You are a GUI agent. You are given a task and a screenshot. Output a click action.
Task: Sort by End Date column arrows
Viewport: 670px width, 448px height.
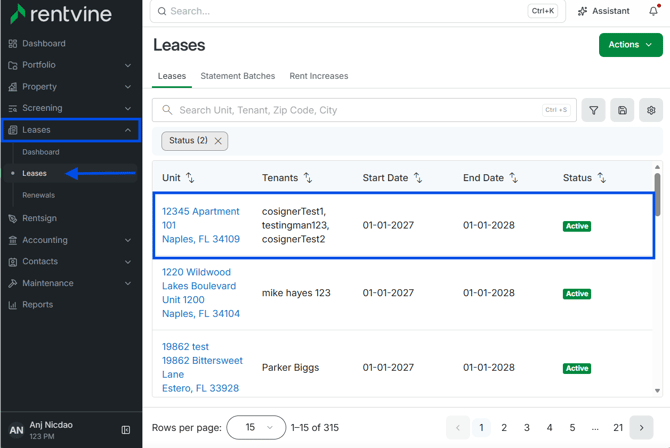514,178
